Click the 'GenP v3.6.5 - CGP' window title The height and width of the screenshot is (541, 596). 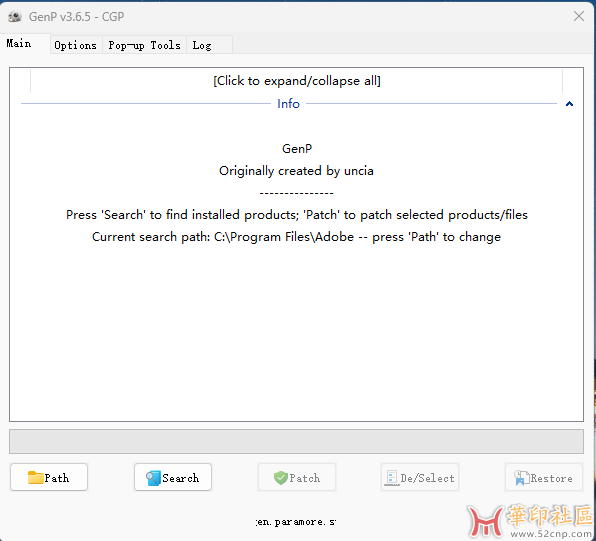point(76,17)
